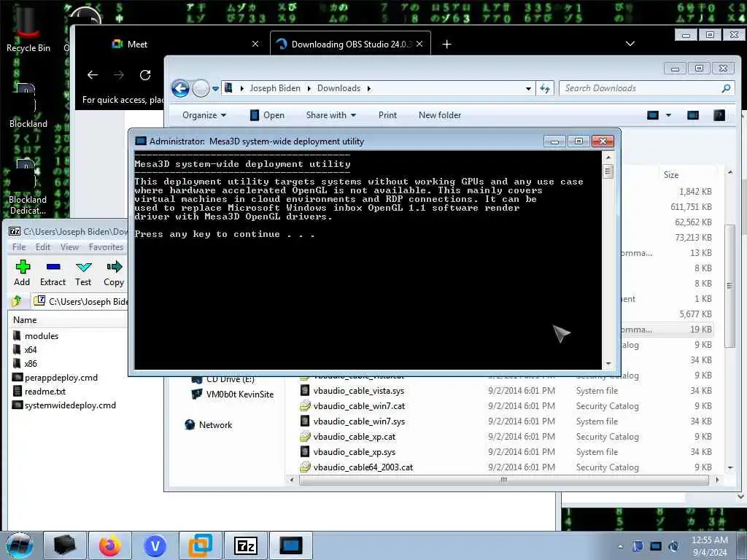Viewport: 747px width, 560px height.
Task: Select the x64 folder in 7-Zip
Action: click(25, 349)
